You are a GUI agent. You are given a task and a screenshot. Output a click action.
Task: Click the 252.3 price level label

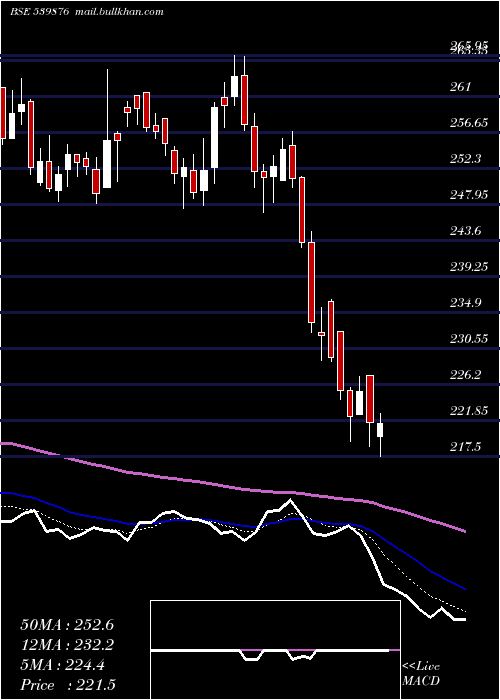coord(466,159)
